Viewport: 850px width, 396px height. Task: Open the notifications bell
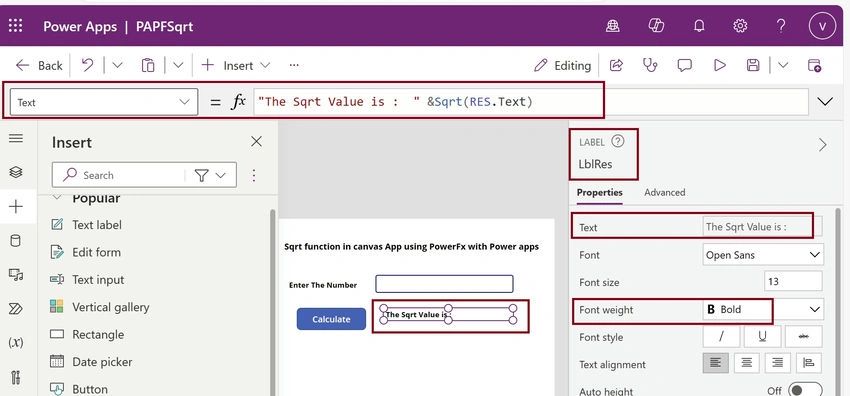point(699,26)
